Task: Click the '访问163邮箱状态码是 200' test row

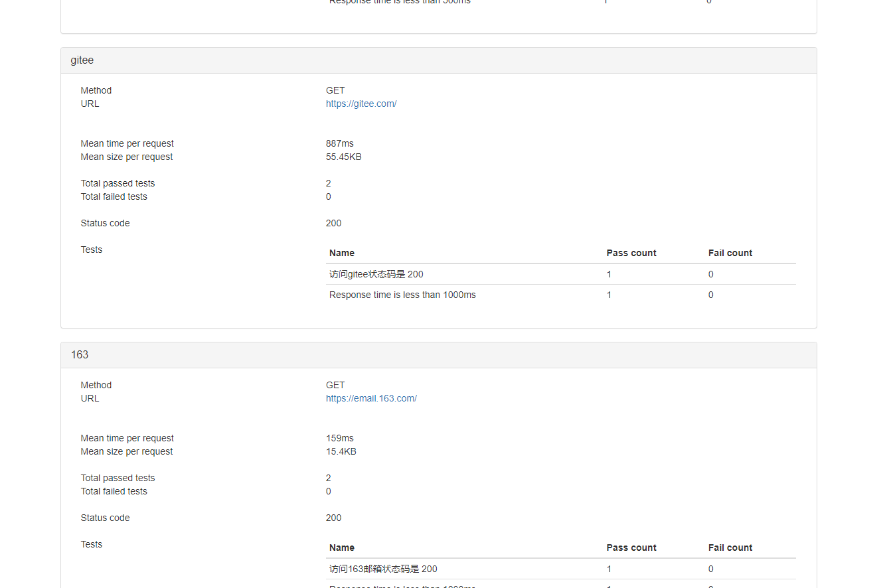Action: (561, 569)
